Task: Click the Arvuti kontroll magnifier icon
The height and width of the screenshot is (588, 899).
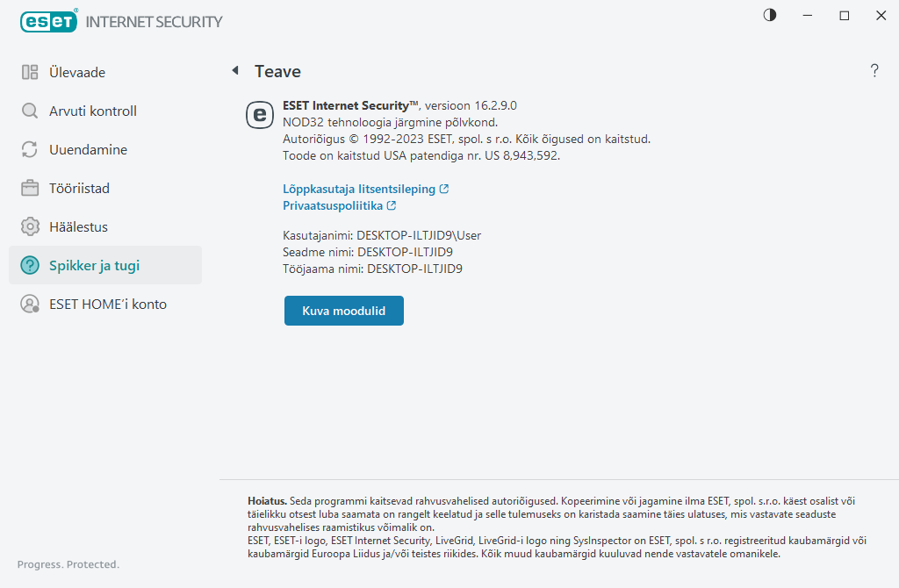Action: (30, 111)
